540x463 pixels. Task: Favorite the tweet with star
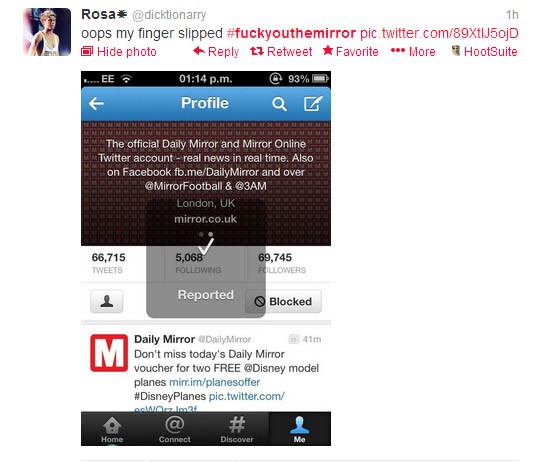351,52
